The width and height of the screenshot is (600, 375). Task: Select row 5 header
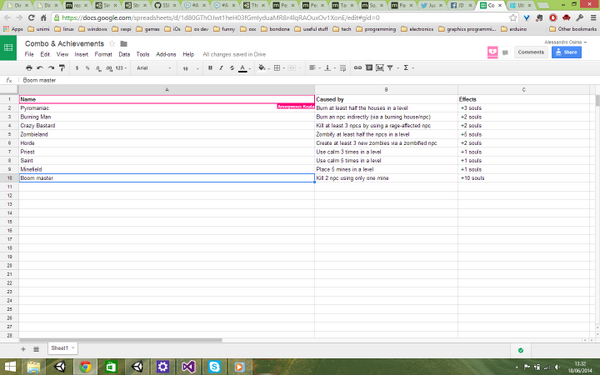pyautogui.click(x=9, y=134)
